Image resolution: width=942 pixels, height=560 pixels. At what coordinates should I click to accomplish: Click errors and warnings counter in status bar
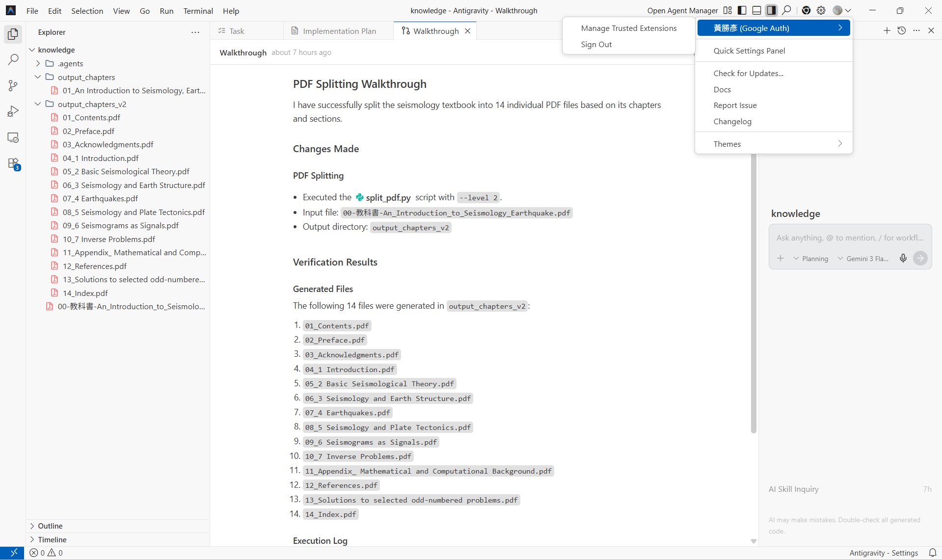point(46,553)
